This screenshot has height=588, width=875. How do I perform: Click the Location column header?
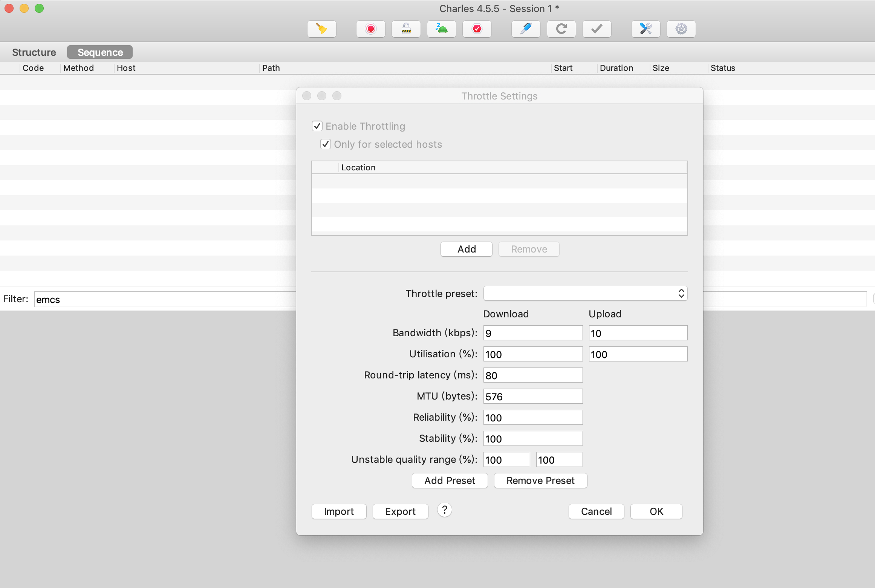(x=512, y=167)
